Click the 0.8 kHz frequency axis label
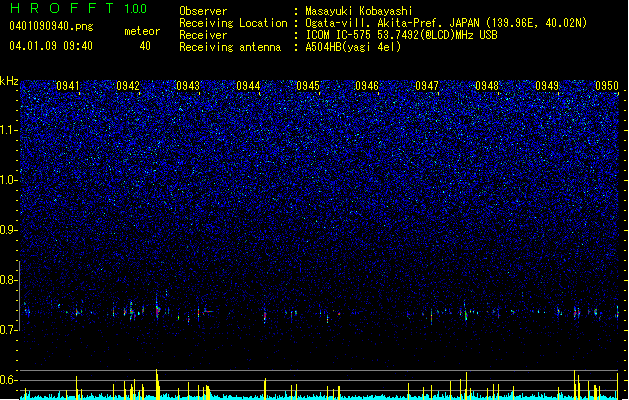The width and height of the screenshot is (629, 400). 8,280
